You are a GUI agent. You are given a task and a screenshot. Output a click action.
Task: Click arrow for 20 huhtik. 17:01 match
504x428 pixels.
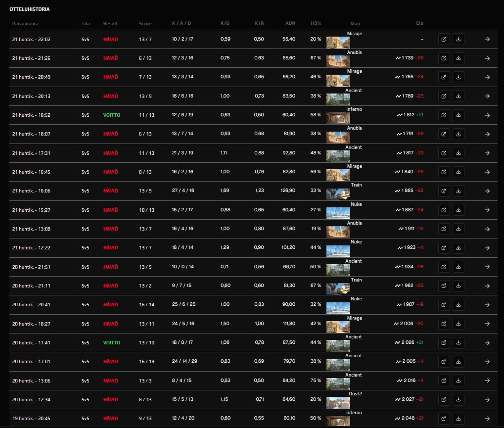point(487,362)
